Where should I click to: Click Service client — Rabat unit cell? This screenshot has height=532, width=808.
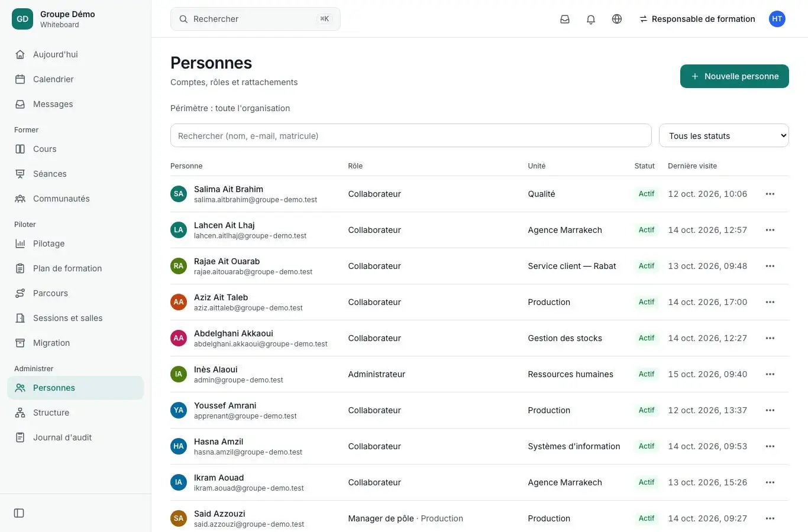(572, 266)
